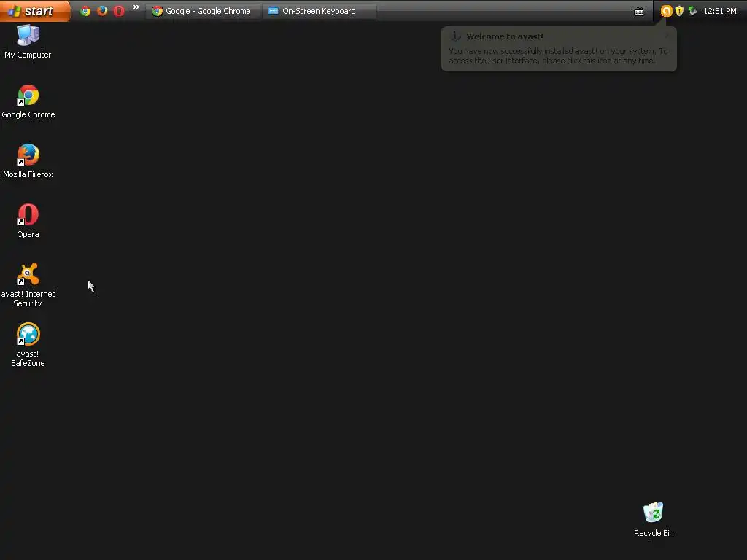Launch Firefox from the quick launch bar
Screen dimensions: 747x560
[x=102, y=11]
